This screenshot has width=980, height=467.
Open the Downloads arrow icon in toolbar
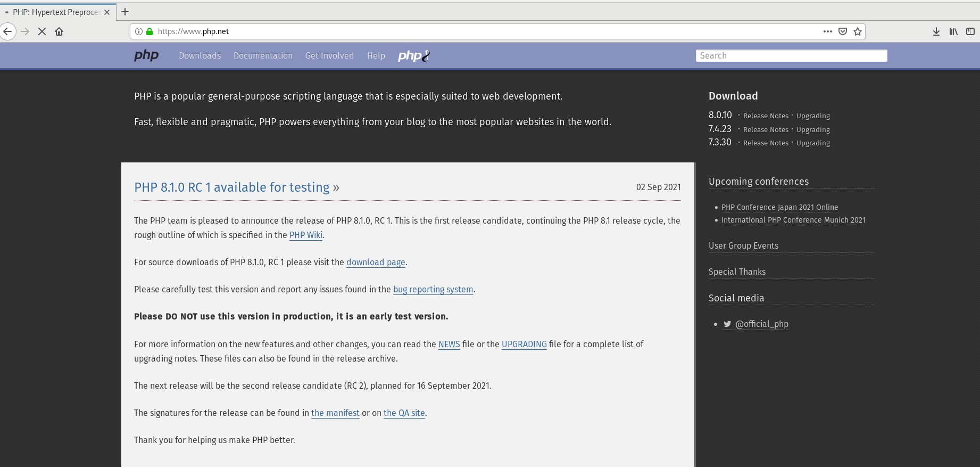pos(936,31)
